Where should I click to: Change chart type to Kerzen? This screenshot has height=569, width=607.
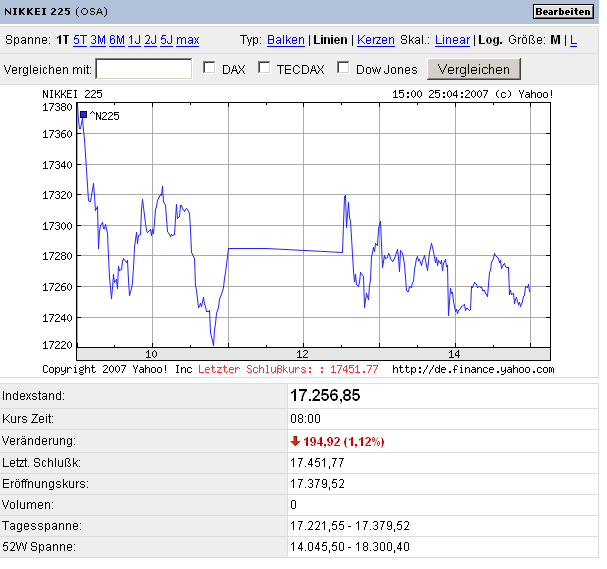pyautogui.click(x=376, y=40)
